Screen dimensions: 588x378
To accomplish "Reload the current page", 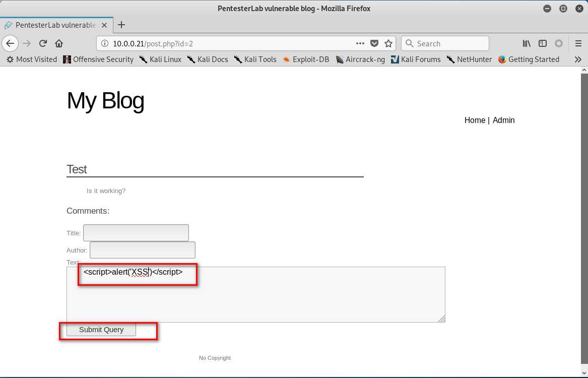I will pos(43,43).
